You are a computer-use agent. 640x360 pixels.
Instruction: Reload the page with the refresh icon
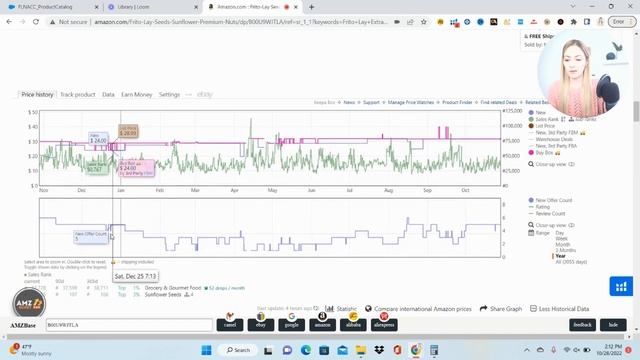point(36,22)
